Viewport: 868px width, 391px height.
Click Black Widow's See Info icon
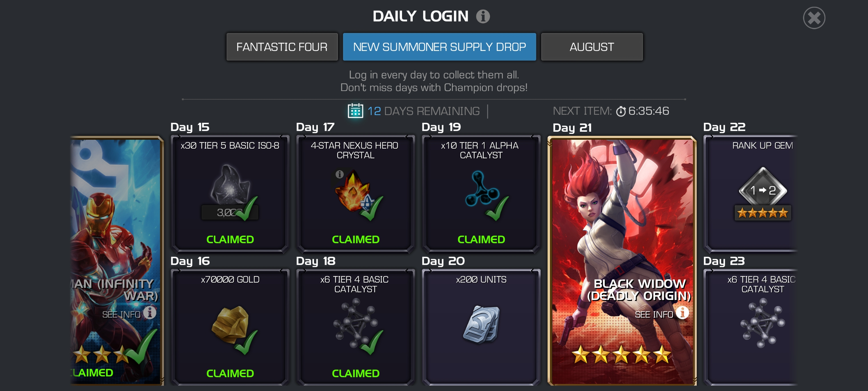click(x=682, y=312)
